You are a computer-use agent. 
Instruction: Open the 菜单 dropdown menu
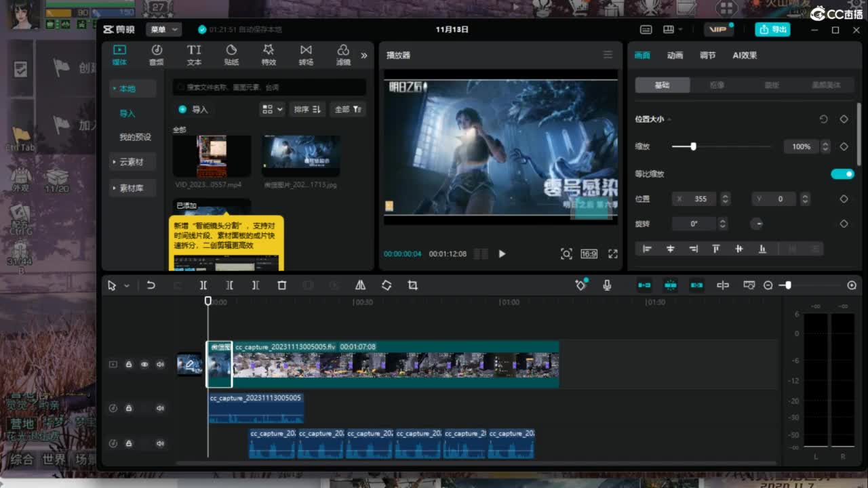click(x=163, y=30)
